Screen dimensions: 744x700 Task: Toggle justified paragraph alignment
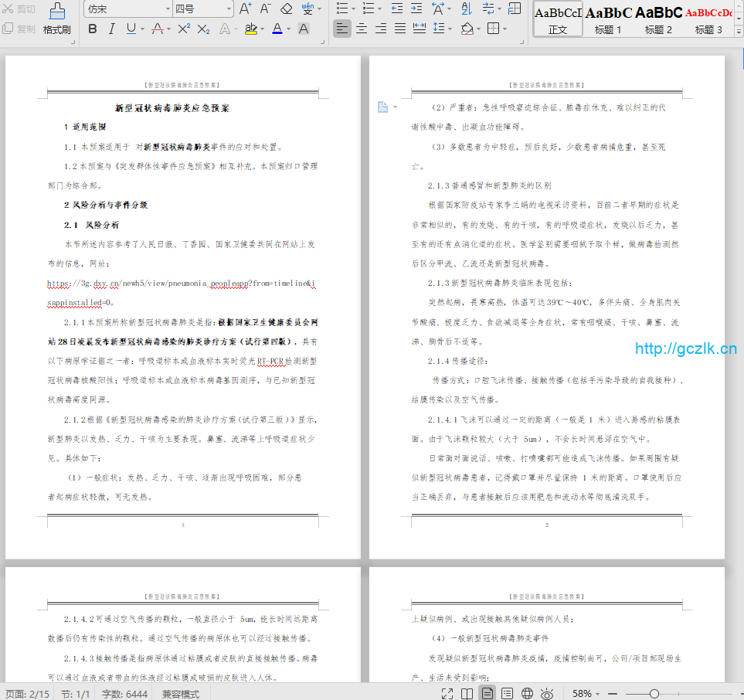399,29
